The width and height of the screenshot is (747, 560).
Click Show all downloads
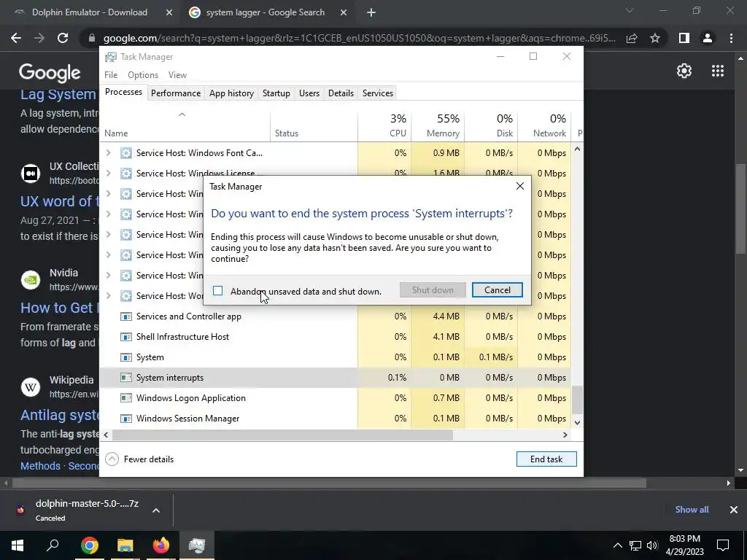[692, 510]
